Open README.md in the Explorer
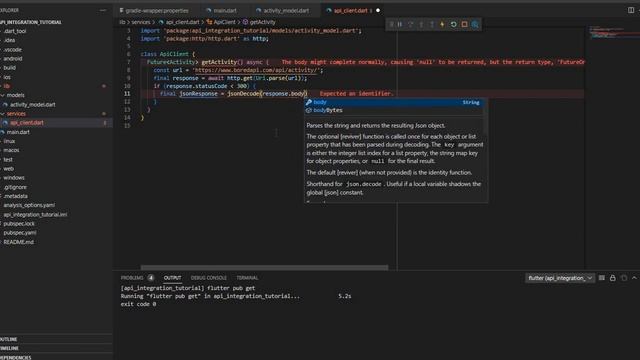The image size is (640, 360). pyautogui.click(x=18, y=242)
